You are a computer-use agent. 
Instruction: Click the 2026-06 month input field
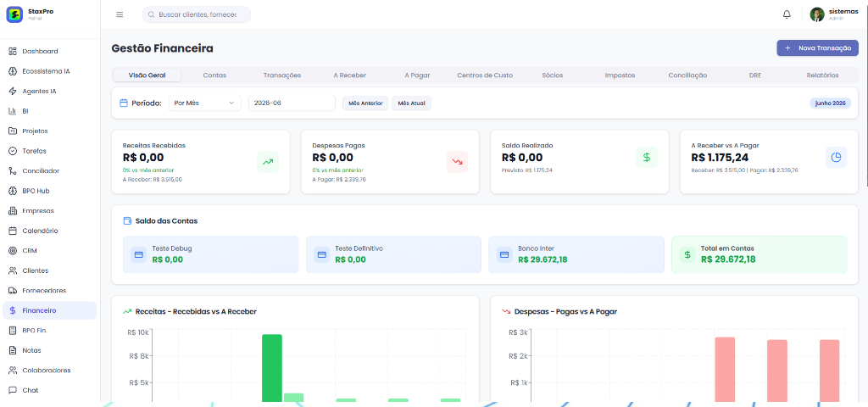tap(292, 103)
